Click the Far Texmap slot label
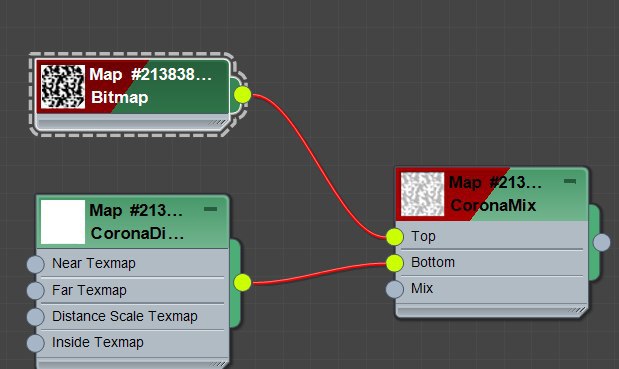 (x=89, y=290)
